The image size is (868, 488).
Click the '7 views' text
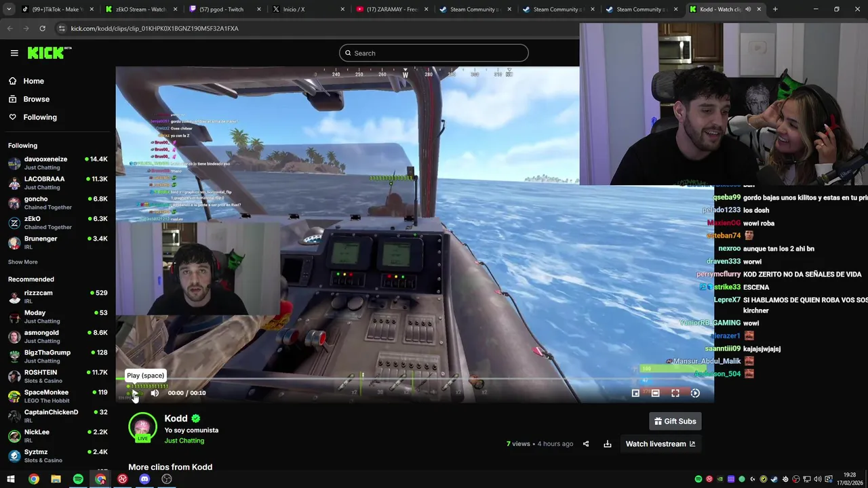(518, 444)
